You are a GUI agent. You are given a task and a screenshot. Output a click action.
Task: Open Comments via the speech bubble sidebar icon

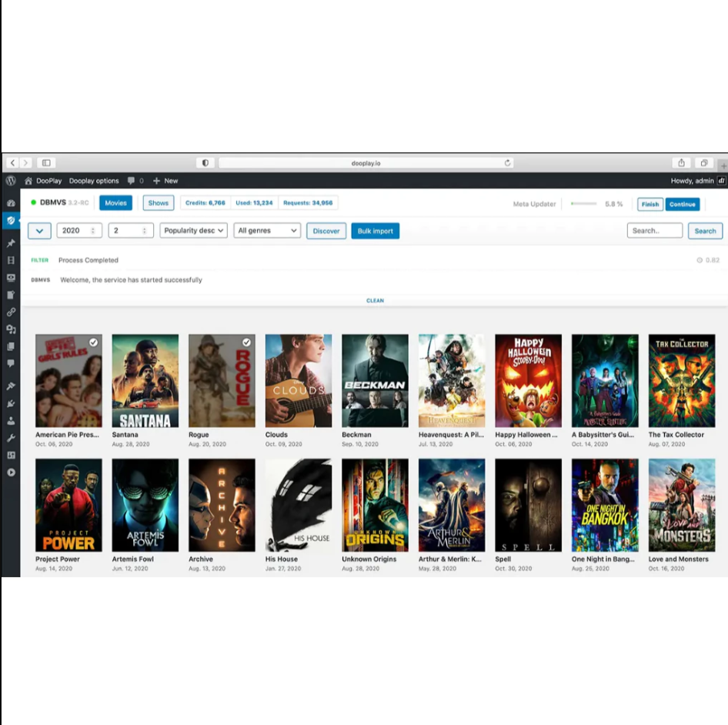11,363
